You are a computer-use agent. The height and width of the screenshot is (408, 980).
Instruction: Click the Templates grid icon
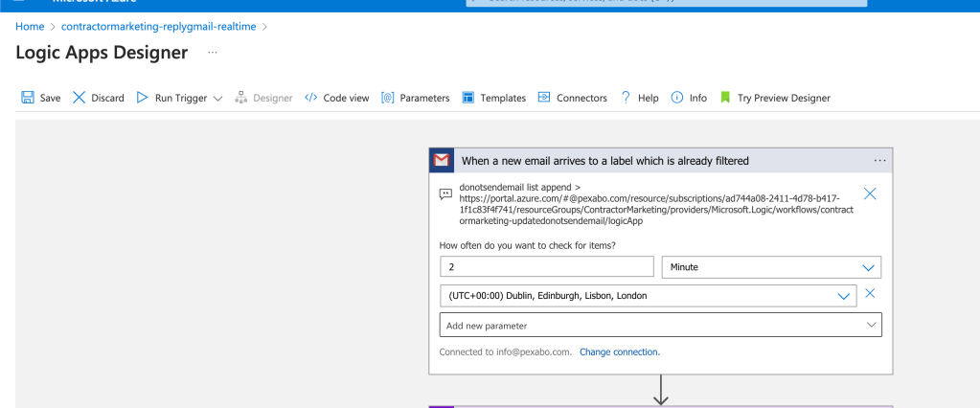point(468,98)
